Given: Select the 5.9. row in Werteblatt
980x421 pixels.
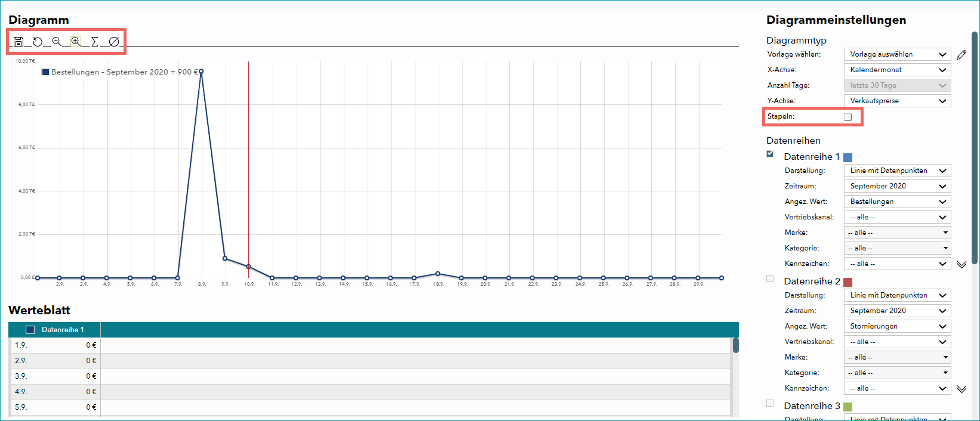Looking at the screenshot, I should point(369,407).
